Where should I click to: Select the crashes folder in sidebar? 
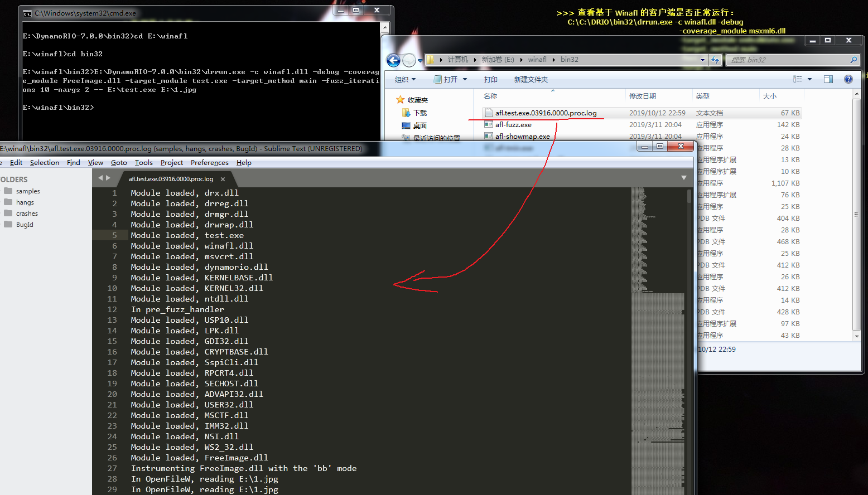(27, 213)
